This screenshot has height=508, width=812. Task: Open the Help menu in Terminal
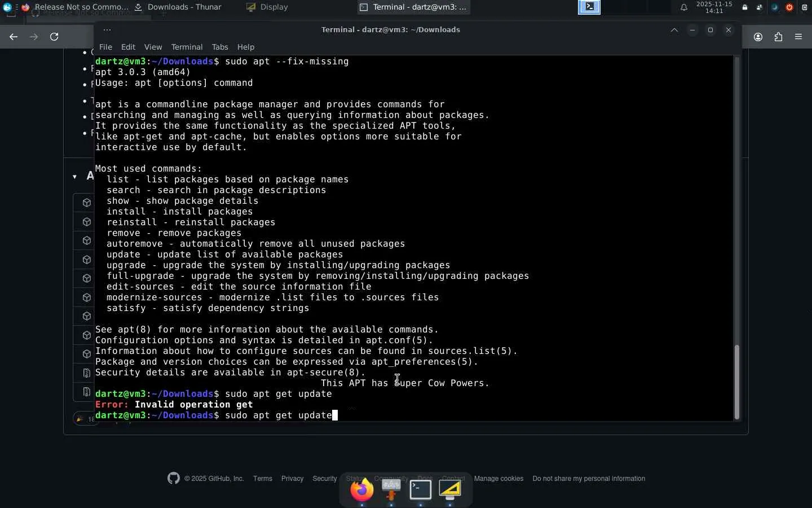point(246,47)
